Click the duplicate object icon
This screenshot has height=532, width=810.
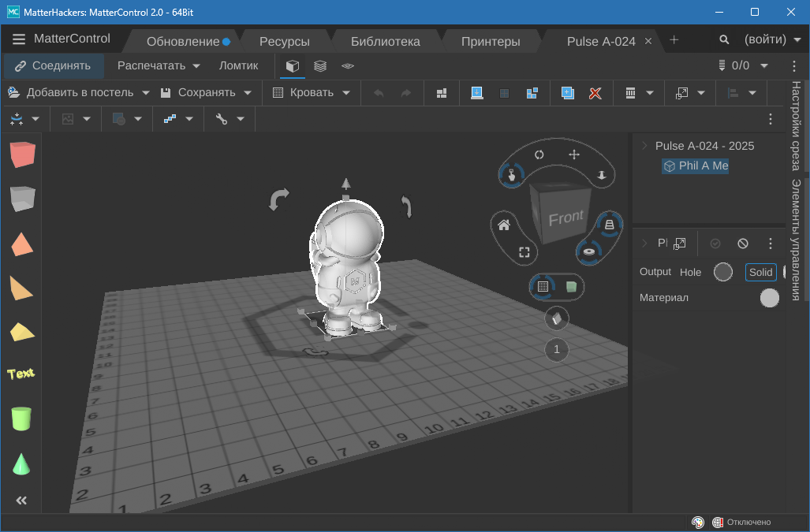pyautogui.click(x=568, y=94)
